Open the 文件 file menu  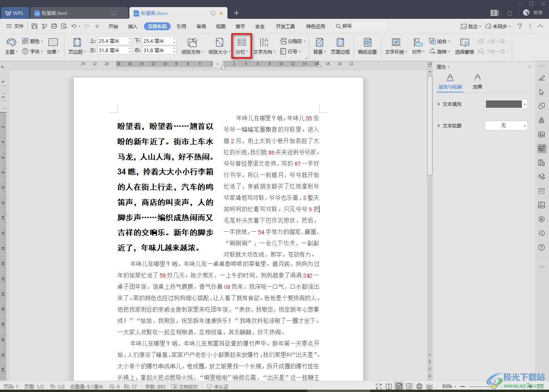[x=15, y=26]
